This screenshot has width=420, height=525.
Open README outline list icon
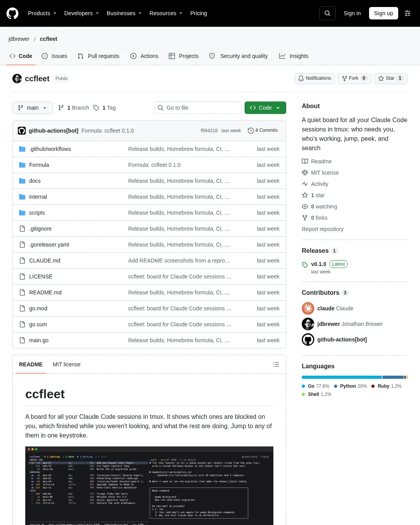click(x=276, y=364)
